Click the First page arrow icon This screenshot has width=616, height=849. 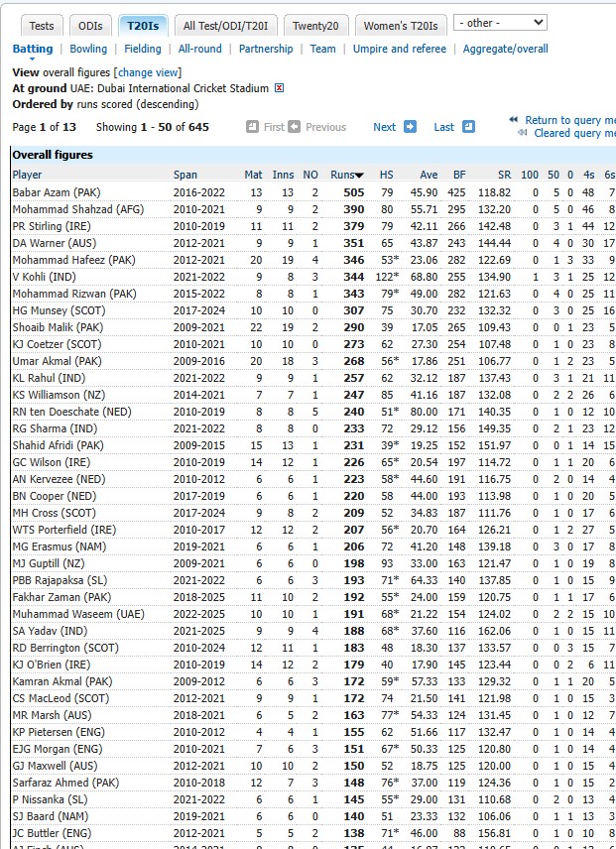(252, 127)
